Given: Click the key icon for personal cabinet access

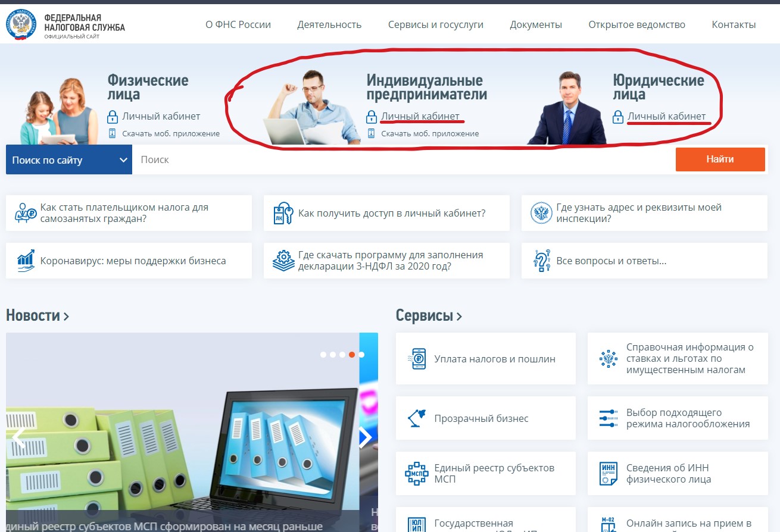Looking at the screenshot, I should tap(283, 213).
